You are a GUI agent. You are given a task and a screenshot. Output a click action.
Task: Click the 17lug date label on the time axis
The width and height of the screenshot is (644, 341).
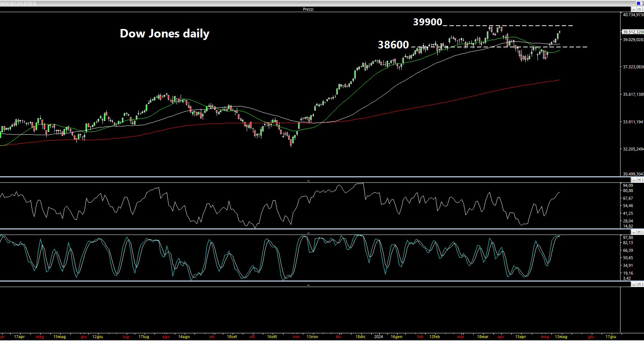pyautogui.click(x=144, y=337)
